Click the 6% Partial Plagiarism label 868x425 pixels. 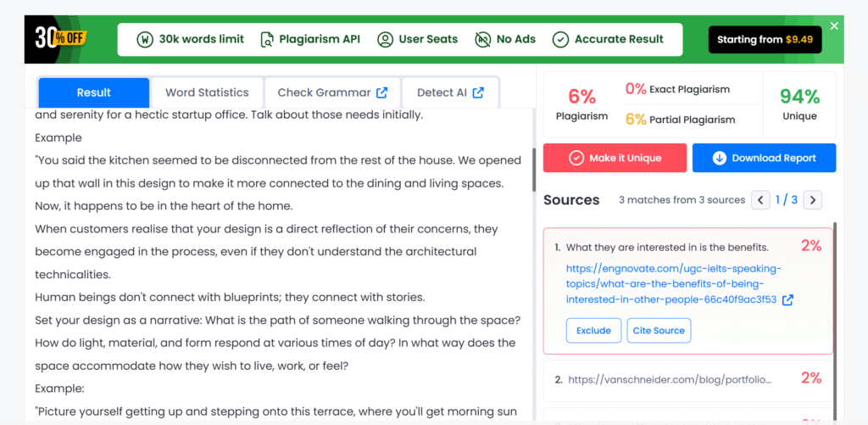(x=681, y=119)
